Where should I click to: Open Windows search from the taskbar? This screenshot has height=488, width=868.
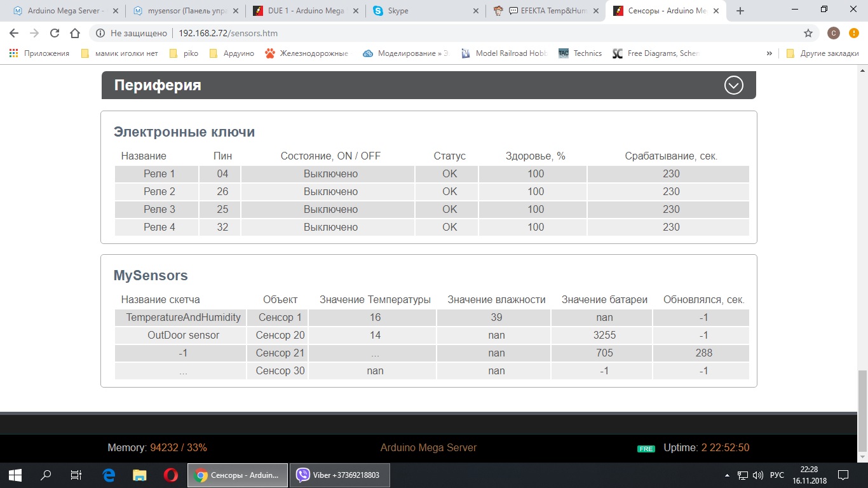click(x=46, y=475)
